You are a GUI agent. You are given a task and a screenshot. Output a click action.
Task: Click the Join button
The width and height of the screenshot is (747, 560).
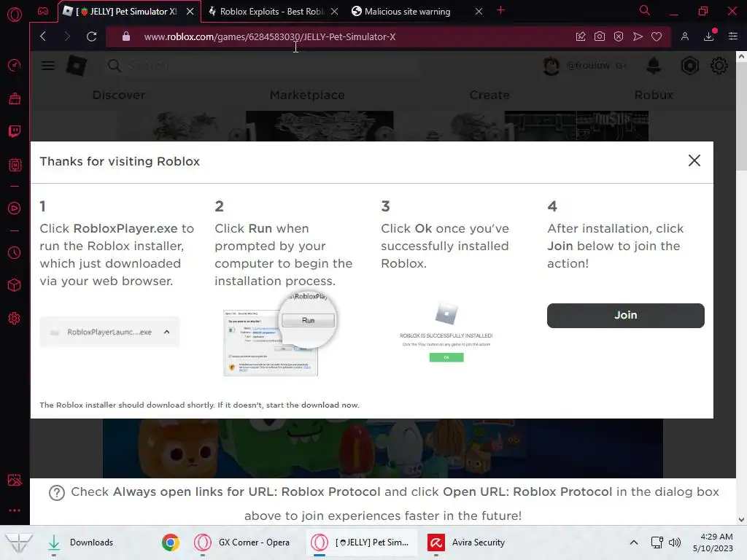coord(625,315)
